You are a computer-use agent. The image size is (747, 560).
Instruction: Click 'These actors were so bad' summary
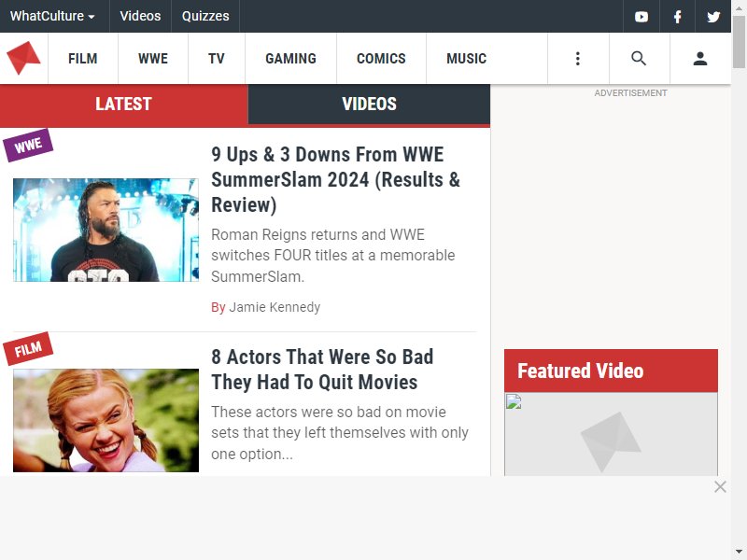340,433
